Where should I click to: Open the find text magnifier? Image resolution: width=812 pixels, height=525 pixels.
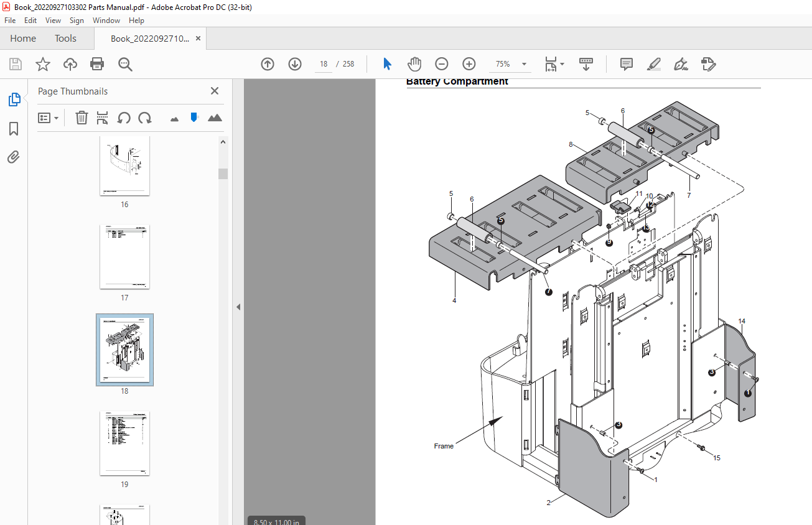(x=125, y=64)
